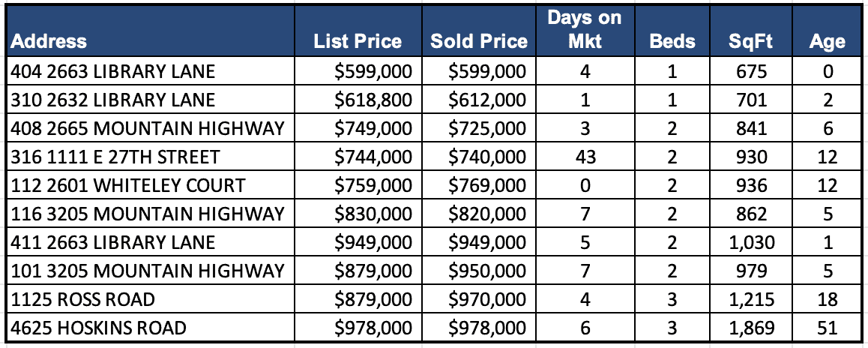868x348 pixels.
Task: Select the List Price column header
Action: pyautogui.click(x=358, y=41)
